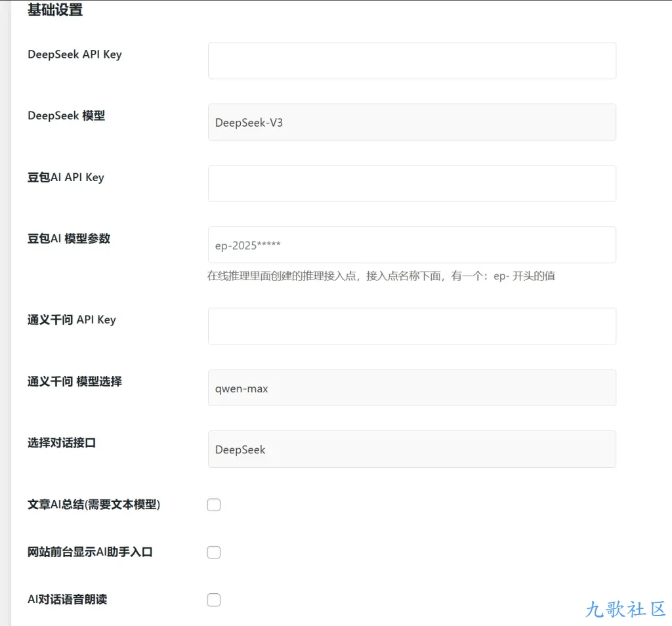Open the 选择对话接口 dropdown showing DeepSeek

(412, 449)
